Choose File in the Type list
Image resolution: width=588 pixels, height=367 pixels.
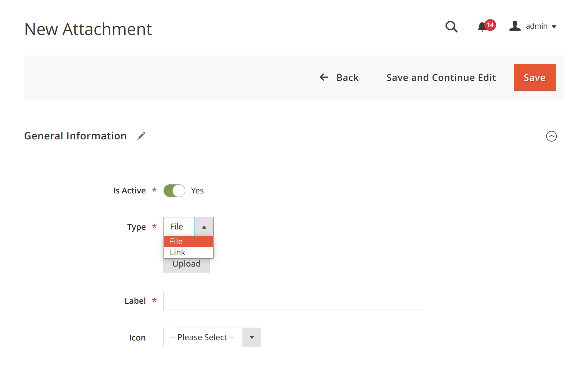point(176,241)
